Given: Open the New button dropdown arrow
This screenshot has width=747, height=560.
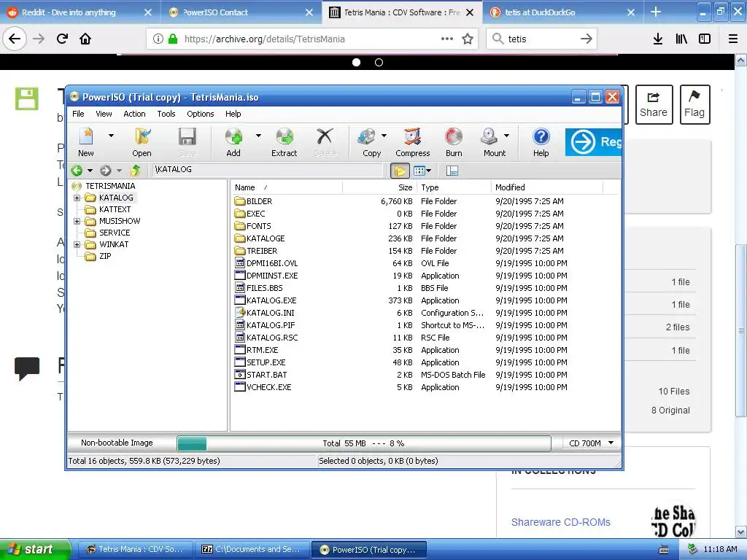Looking at the screenshot, I should coord(111,136).
